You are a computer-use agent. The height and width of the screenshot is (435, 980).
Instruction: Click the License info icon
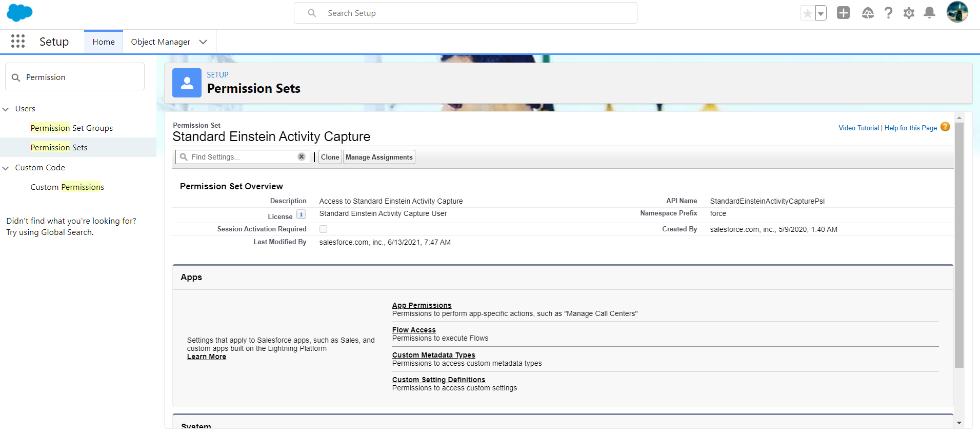[x=301, y=214]
